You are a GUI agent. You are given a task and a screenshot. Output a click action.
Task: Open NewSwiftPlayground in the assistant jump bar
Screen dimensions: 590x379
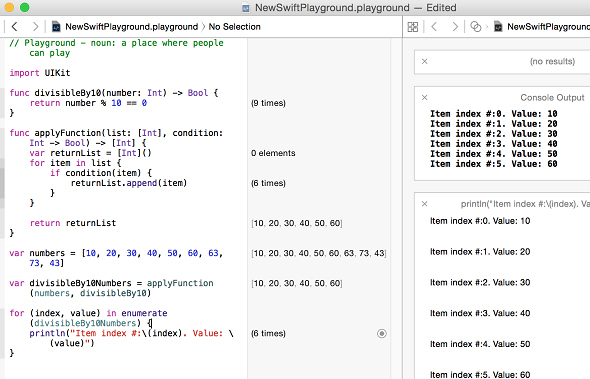coord(548,27)
